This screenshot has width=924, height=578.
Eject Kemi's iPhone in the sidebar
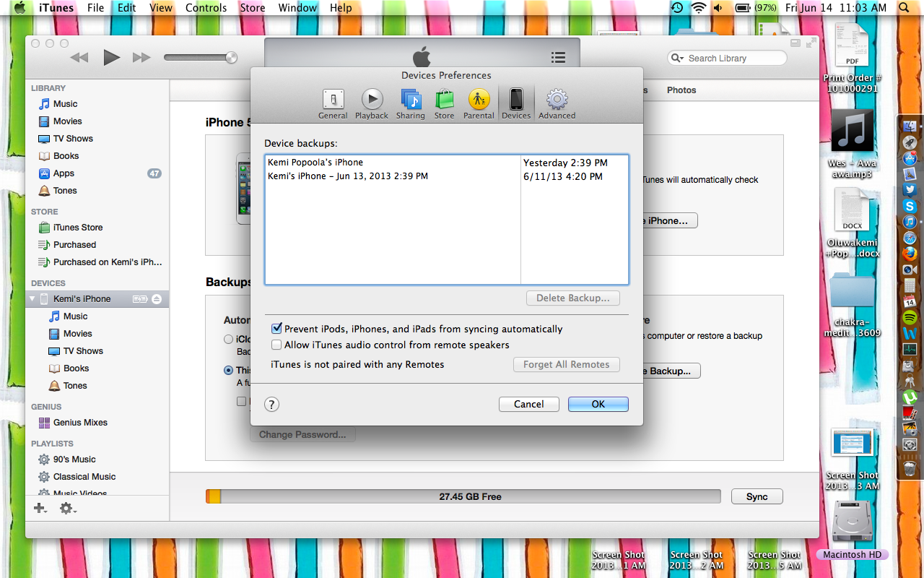pos(157,299)
